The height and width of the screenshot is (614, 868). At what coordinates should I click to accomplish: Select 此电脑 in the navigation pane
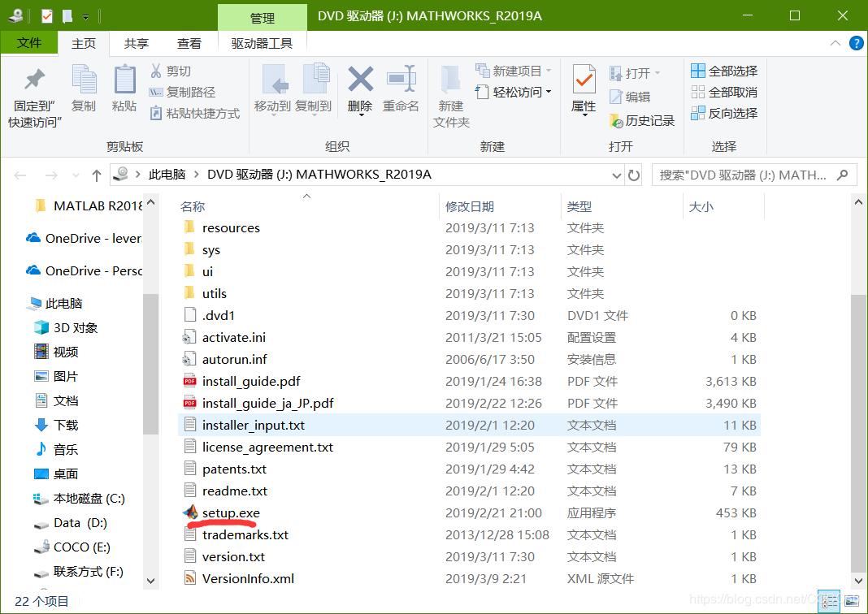coord(64,303)
